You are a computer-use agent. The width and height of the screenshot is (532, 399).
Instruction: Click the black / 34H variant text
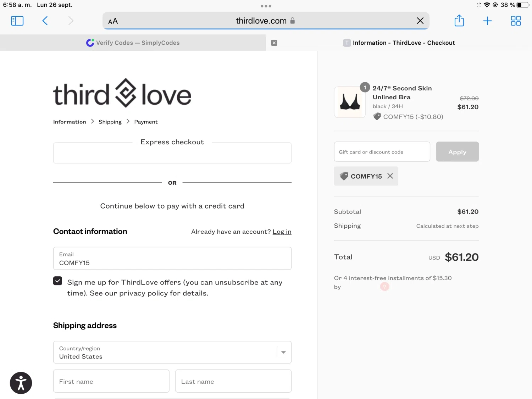coord(388,106)
